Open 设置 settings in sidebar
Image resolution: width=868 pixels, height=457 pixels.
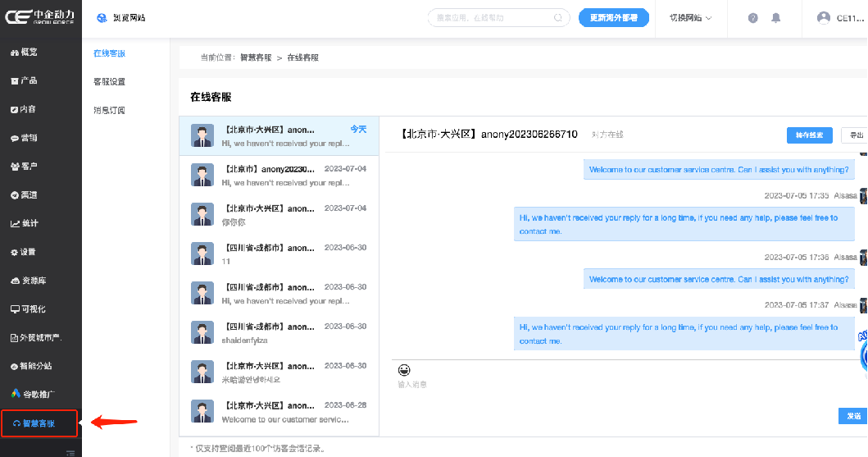[23, 252]
